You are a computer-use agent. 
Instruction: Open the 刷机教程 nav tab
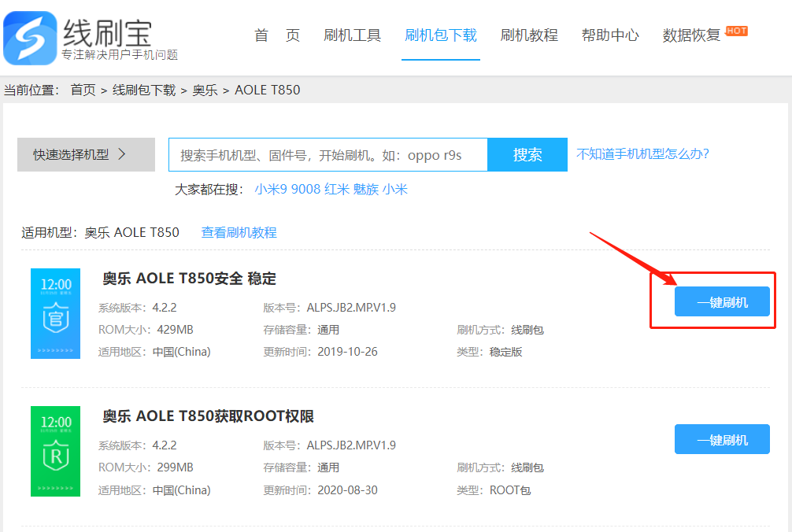[529, 35]
